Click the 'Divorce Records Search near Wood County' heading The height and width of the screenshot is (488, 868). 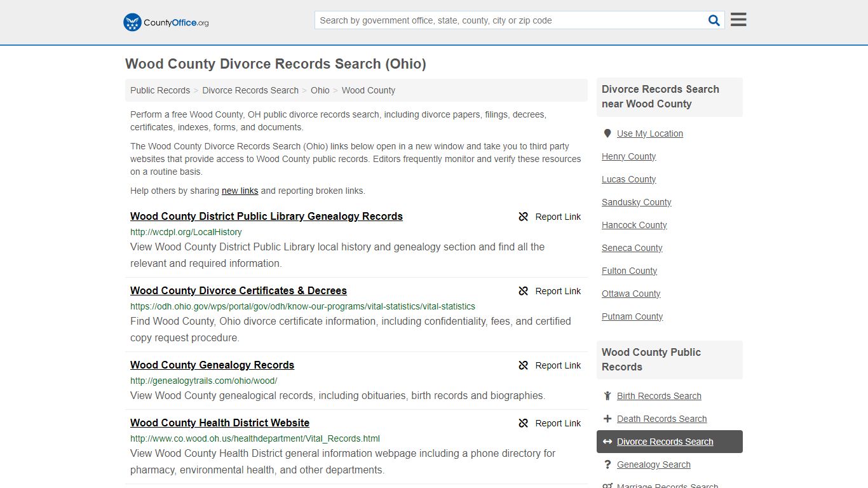tap(660, 97)
